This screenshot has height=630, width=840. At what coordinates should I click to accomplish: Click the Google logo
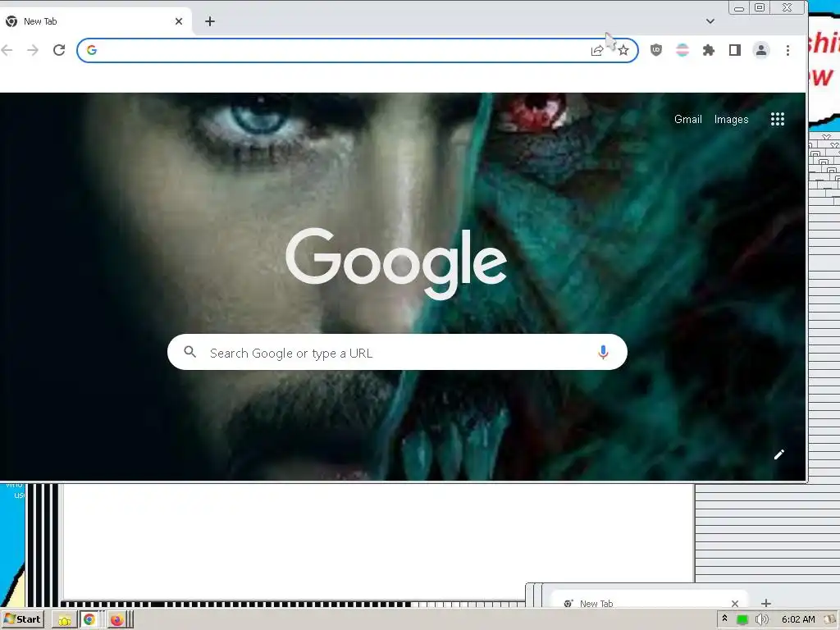tap(396, 262)
